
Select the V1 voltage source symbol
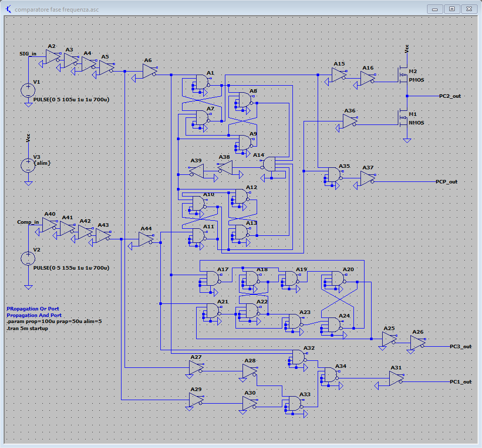click(28, 91)
